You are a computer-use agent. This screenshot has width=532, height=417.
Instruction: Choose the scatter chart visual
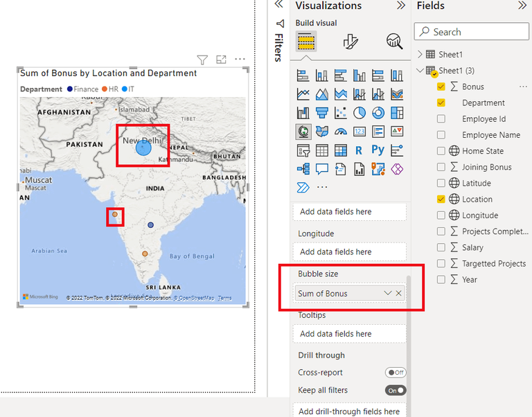[341, 113]
